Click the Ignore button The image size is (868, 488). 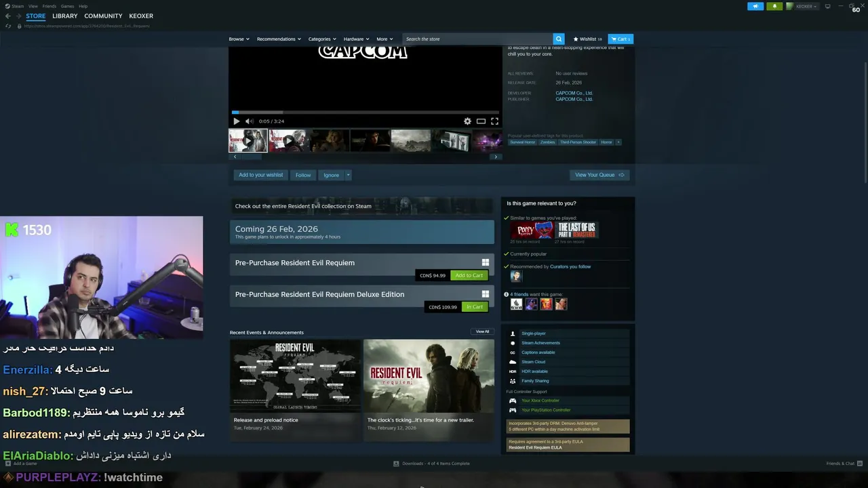[x=331, y=175]
